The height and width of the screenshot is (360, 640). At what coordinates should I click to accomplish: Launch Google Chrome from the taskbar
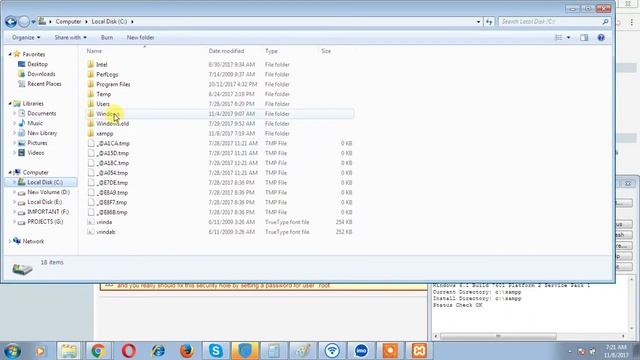tap(98, 351)
